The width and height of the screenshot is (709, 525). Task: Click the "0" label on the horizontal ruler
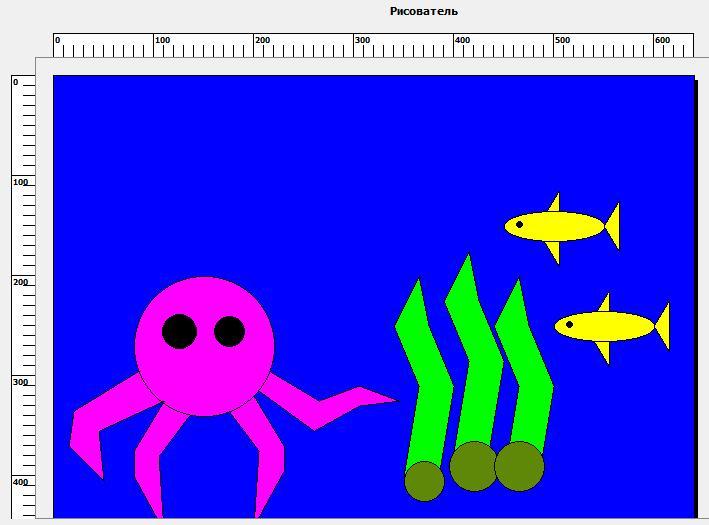[57, 40]
